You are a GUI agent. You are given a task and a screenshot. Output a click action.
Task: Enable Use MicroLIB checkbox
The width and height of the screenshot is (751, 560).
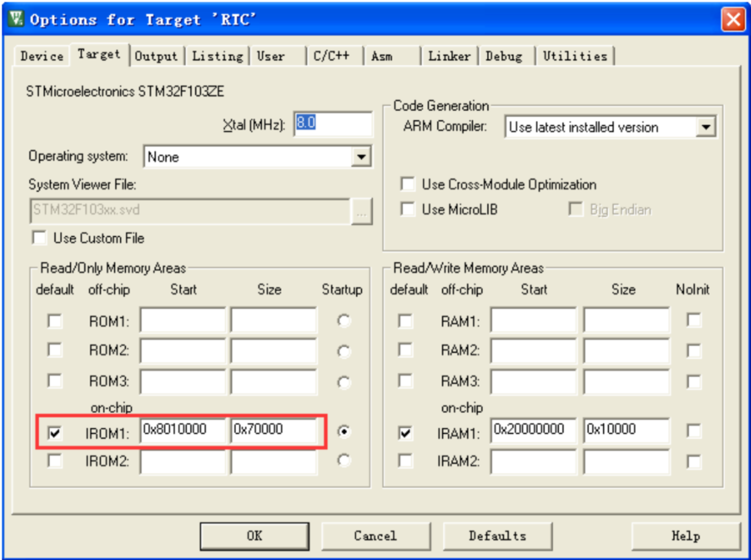pyautogui.click(x=408, y=209)
